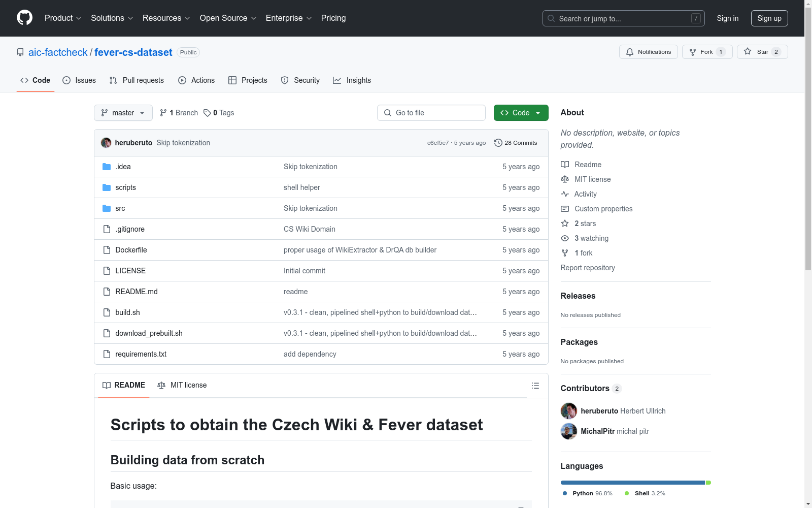
Task: Click the GitHub logo icon
Action: 24,18
